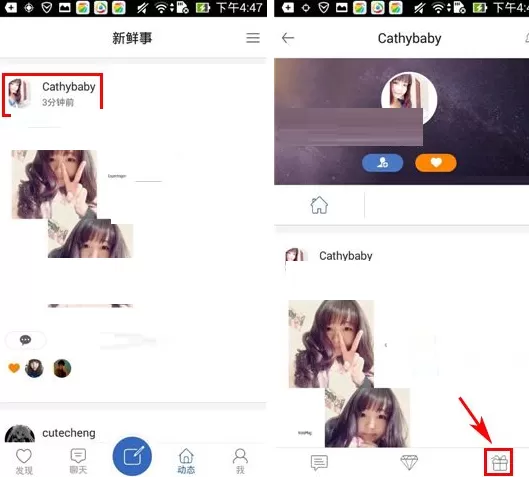Image resolution: width=529 pixels, height=477 pixels.
Task: Open second liker's avatar beside the heart
Action: point(62,368)
